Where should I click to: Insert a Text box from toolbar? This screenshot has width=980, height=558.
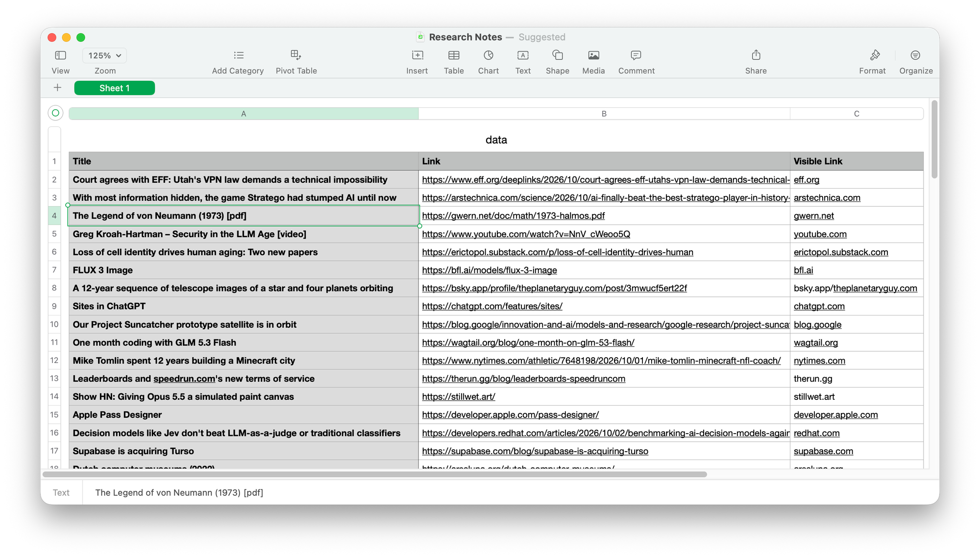point(523,55)
